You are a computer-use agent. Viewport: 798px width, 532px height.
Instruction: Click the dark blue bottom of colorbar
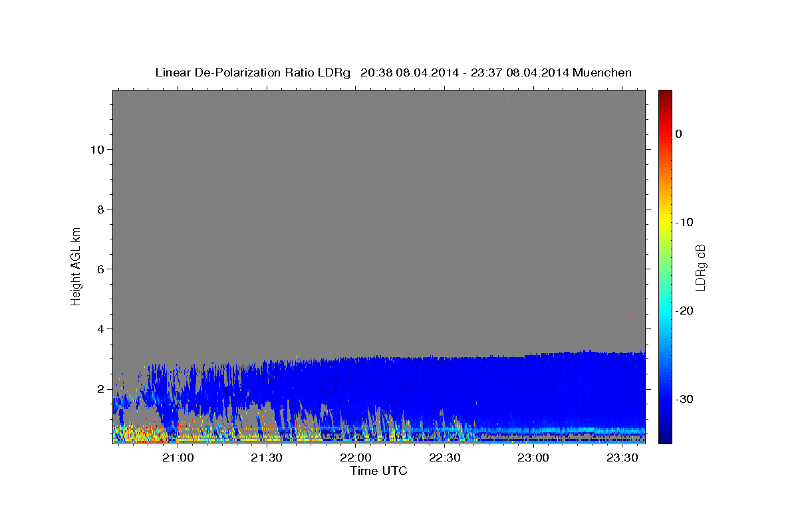click(x=665, y=437)
